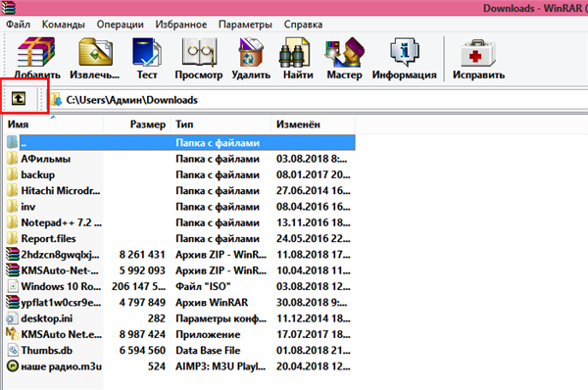This screenshot has width=588, height=390.
Task: Open the Команды menu
Action: (x=64, y=24)
